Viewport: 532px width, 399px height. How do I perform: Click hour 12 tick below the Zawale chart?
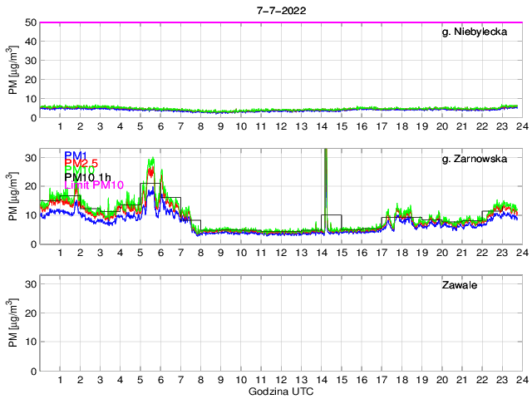tap(280, 380)
